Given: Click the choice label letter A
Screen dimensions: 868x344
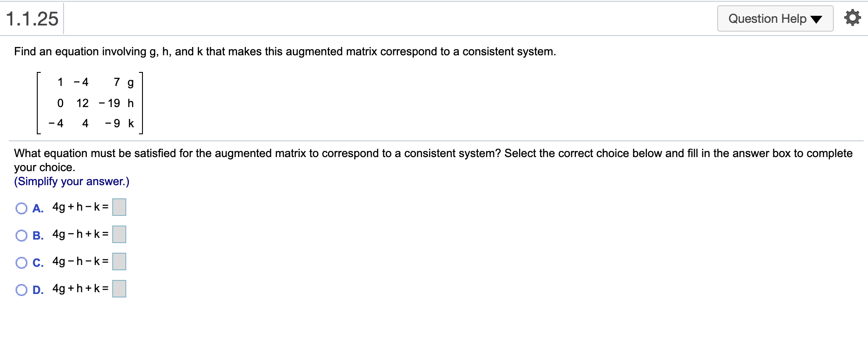Looking at the screenshot, I should click(38, 208).
